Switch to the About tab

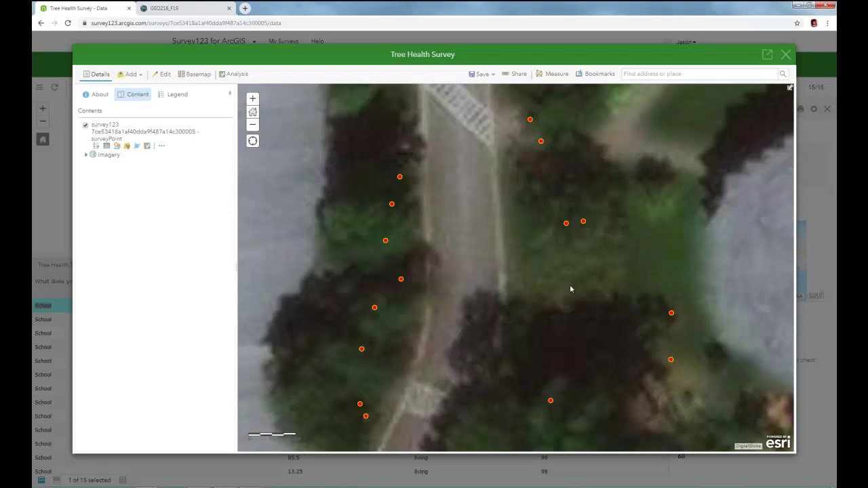(95, 94)
